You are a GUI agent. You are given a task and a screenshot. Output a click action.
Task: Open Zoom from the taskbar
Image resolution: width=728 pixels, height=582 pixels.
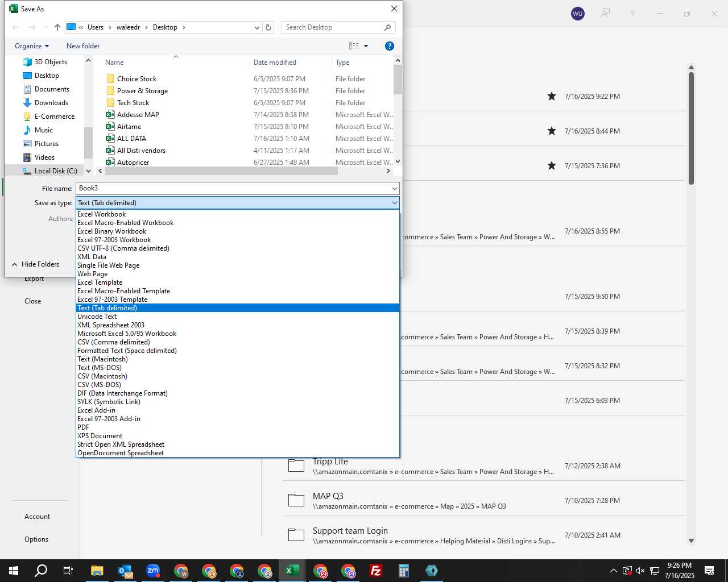[153, 571]
